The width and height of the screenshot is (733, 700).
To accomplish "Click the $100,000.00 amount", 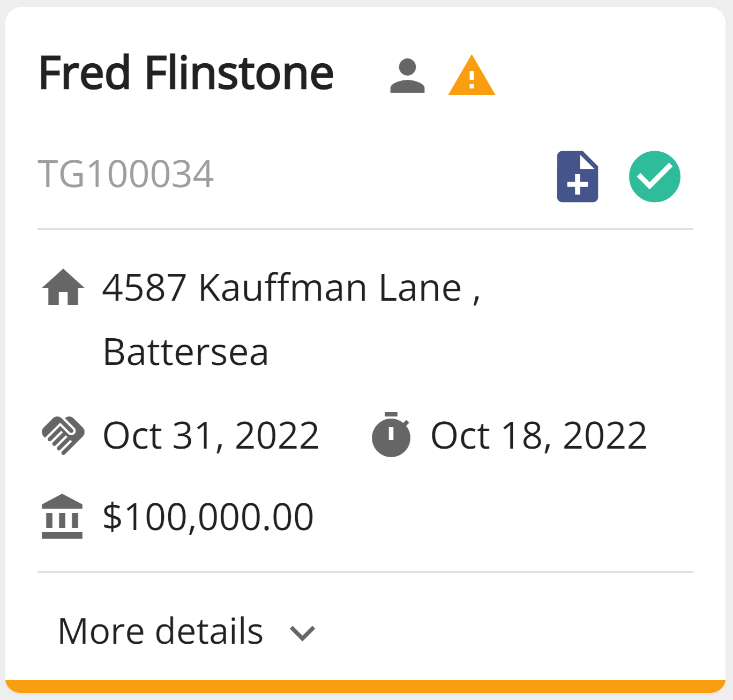I will click(x=208, y=517).
